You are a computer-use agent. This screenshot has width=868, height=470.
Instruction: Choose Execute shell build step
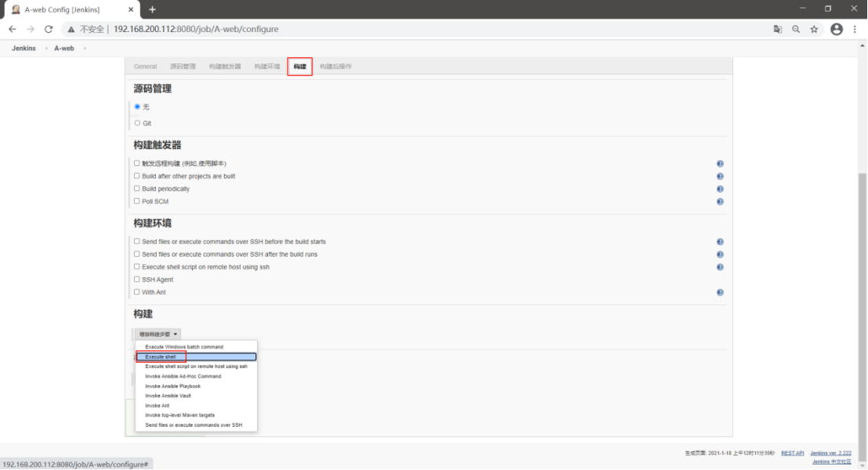point(196,357)
